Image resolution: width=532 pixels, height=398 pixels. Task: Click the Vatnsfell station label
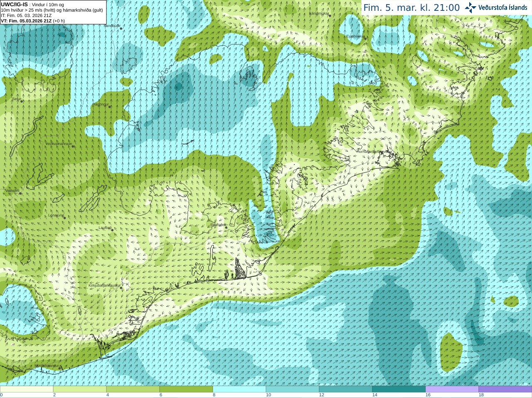[12, 191]
